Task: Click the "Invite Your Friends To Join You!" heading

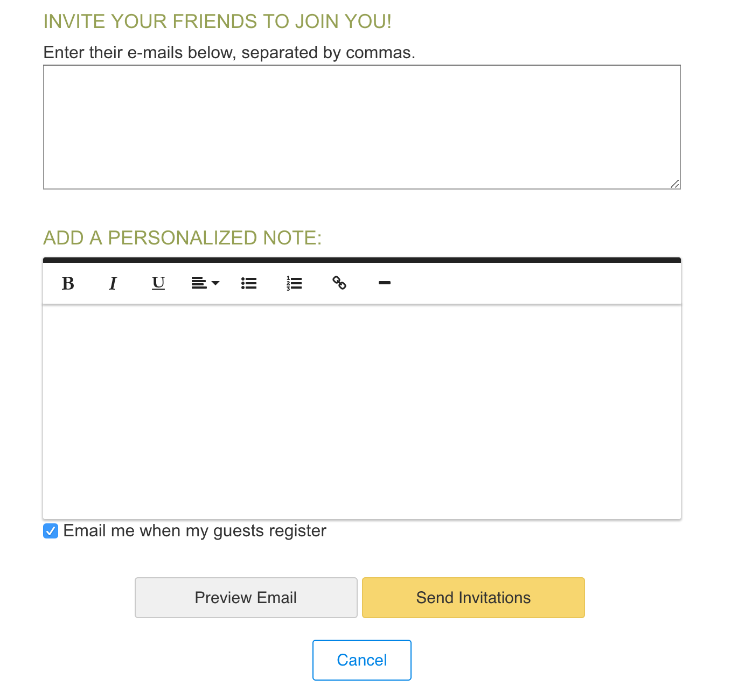Action: [218, 22]
